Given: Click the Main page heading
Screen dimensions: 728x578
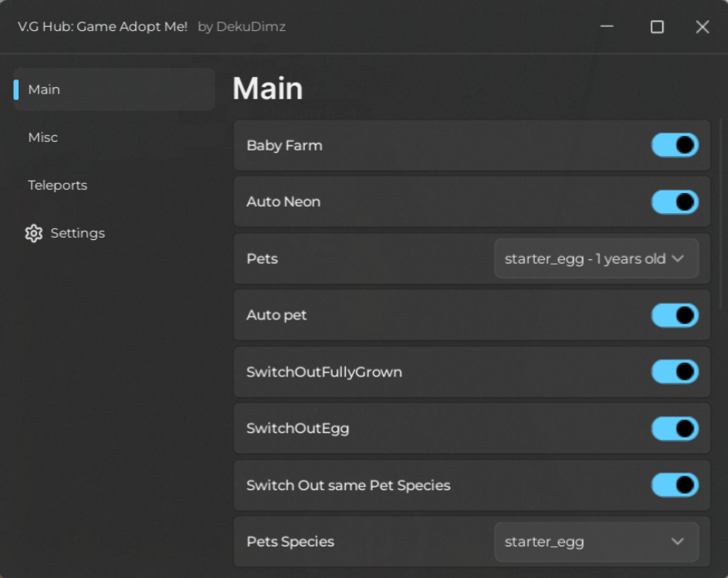Looking at the screenshot, I should coord(268,88).
